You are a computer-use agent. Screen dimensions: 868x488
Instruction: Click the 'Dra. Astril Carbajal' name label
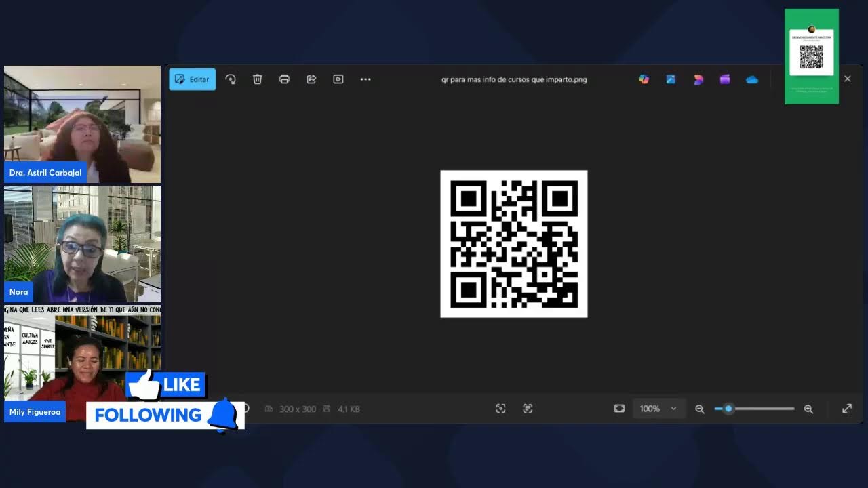pos(45,173)
